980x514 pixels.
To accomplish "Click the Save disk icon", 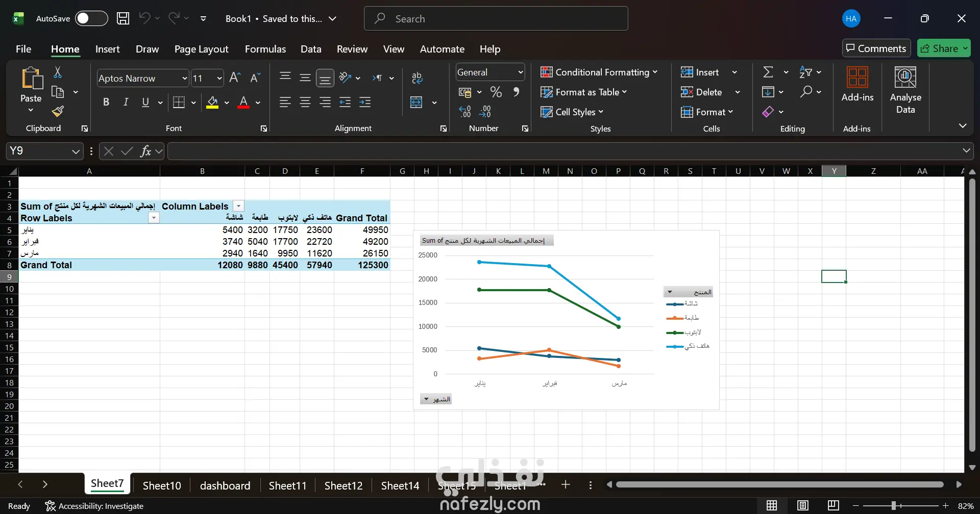I will click(123, 19).
